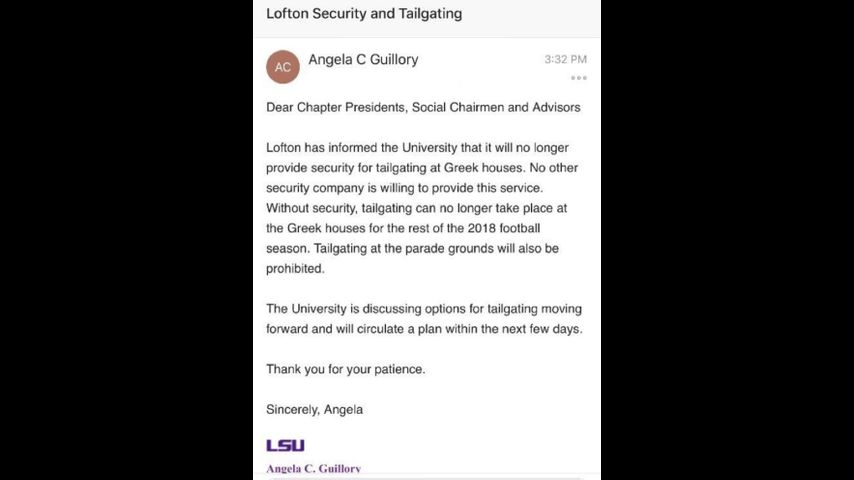This screenshot has width=854, height=480.
Task: Click 'Thank you for your patience.'
Action: pos(345,369)
